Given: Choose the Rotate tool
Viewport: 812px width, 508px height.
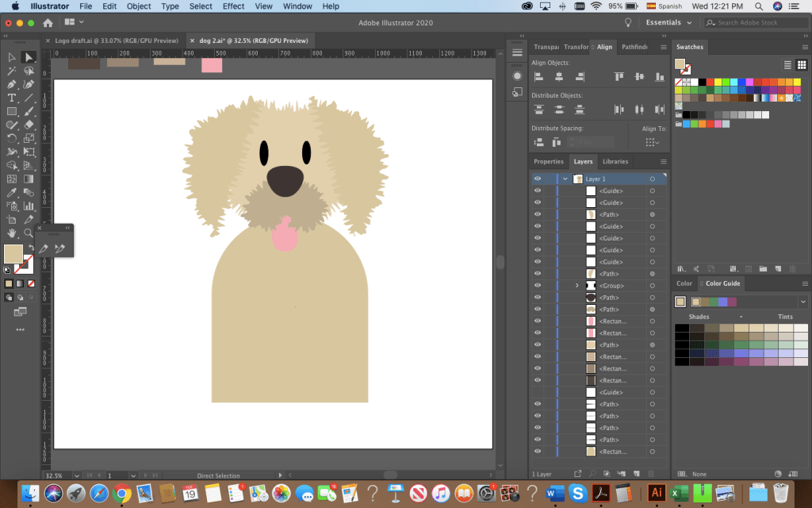Looking at the screenshot, I should point(12,138).
